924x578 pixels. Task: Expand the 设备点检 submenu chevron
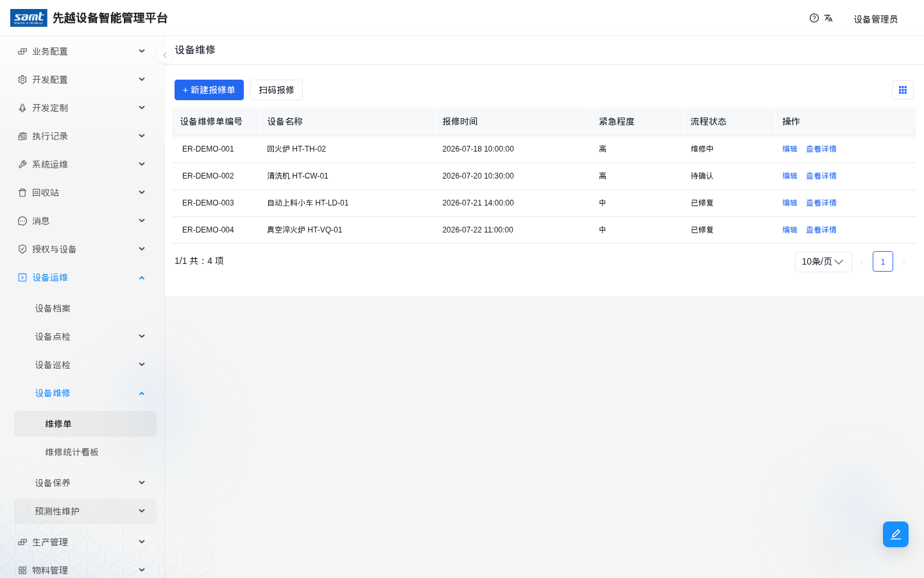pos(142,337)
